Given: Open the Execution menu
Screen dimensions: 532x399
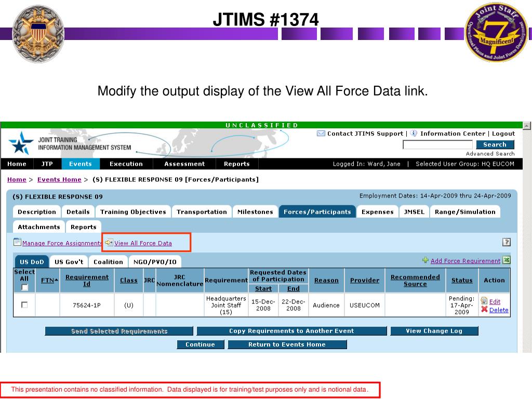Looking at the screenshot, I should pyautogui.click(x=126, y=164).
